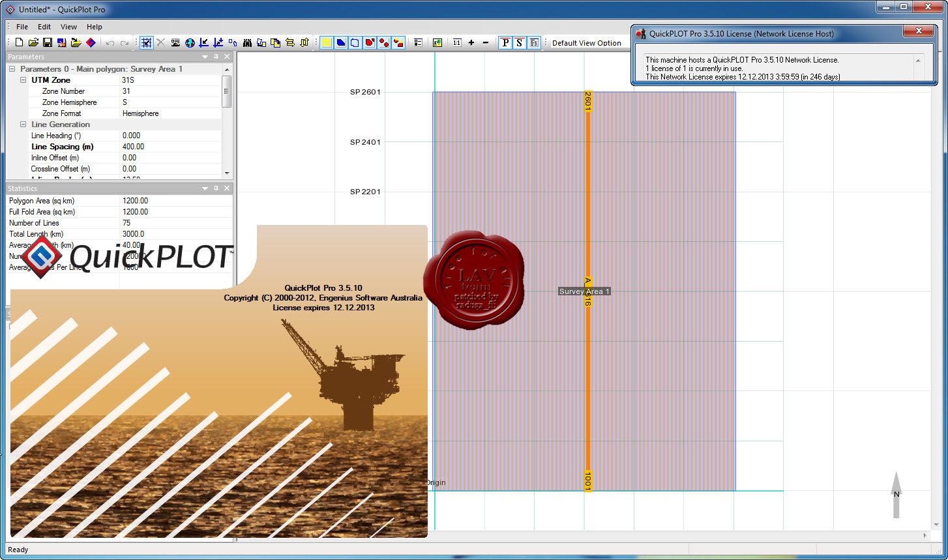Click the vertical yellow swap arrows icon
This screenshot has width=948, height=560.
[304, 42]
